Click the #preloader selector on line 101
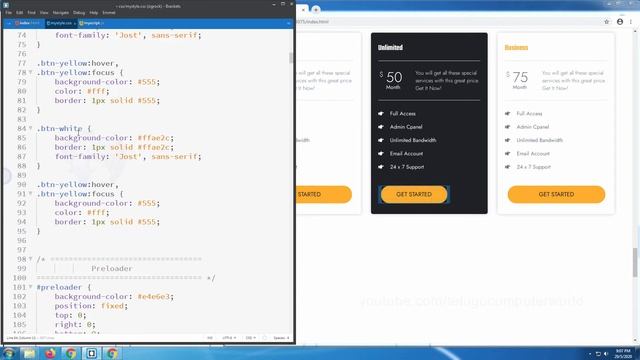The image size is (640, 360). pos(60,287)
